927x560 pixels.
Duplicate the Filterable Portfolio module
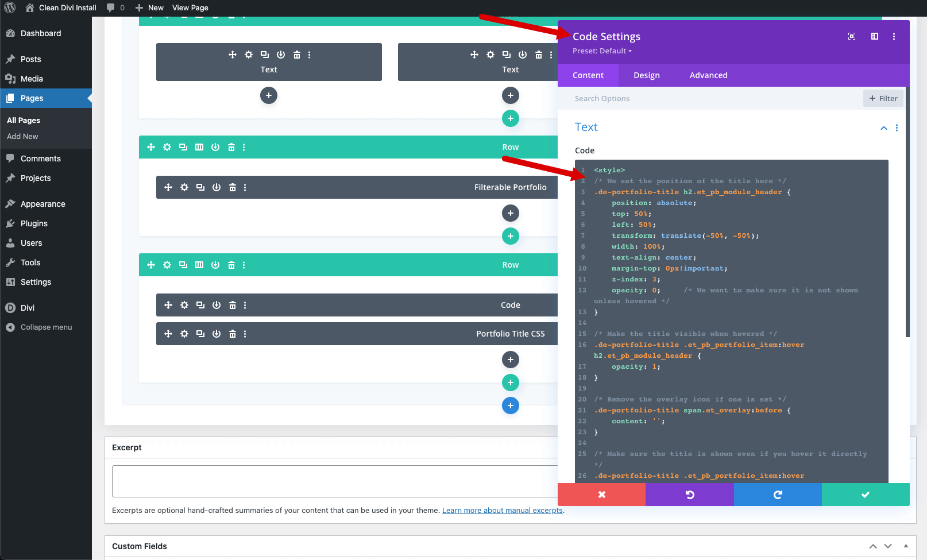pyautogui.click(x=200, y=187)
